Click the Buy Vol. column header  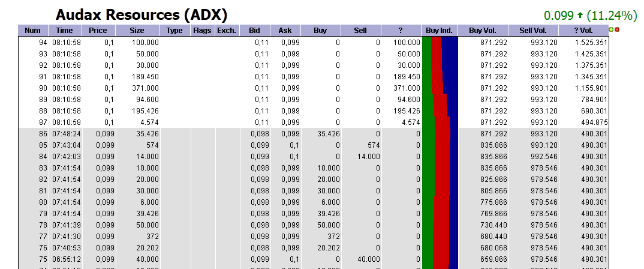pos(483,31)
